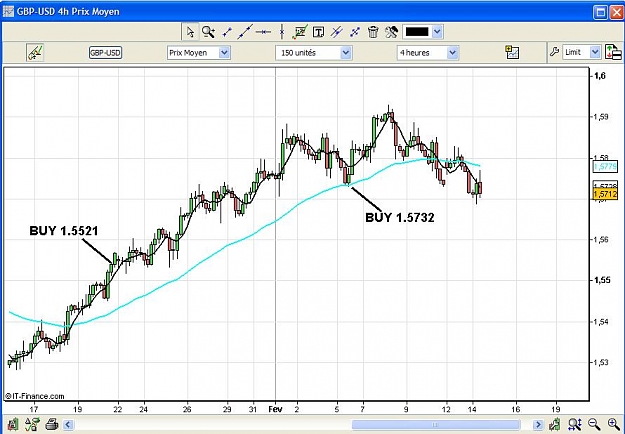Open the chart indicator checkmark tool
This screenshot has height=434, width=625.
[x=300, y=32]
